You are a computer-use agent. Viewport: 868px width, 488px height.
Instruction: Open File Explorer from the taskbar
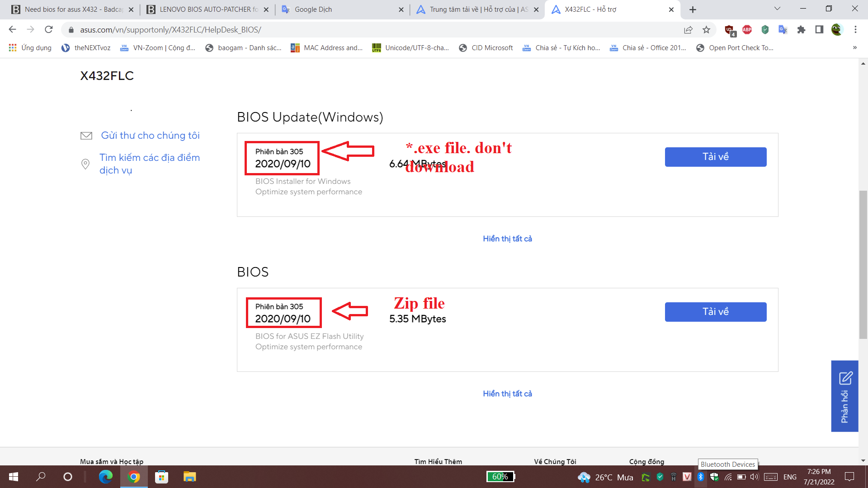pos(189,477)
